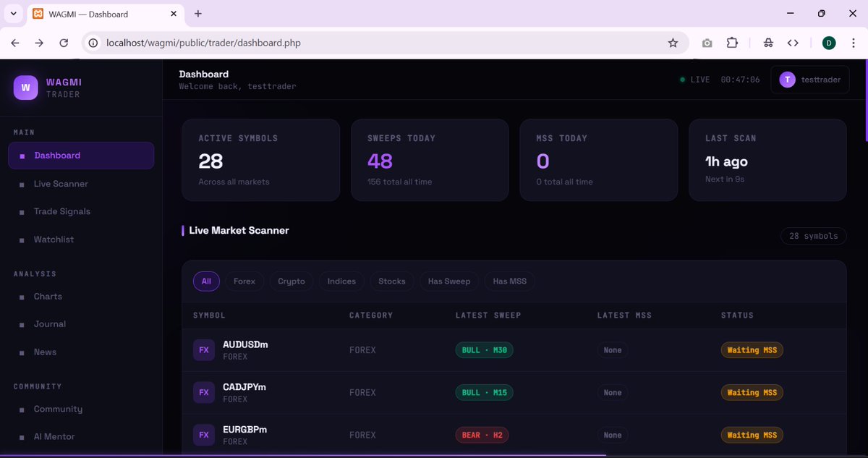Open the browser extensions puzzle icon
This screenshot has height=458, width=868.
(x=732, y=43)
